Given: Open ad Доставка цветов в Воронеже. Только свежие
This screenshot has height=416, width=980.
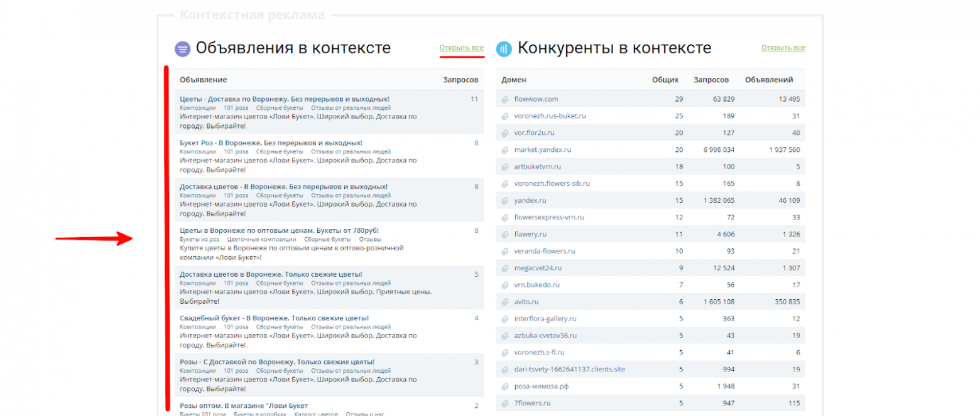Looking at the screenshot, I should pos(271,274).
